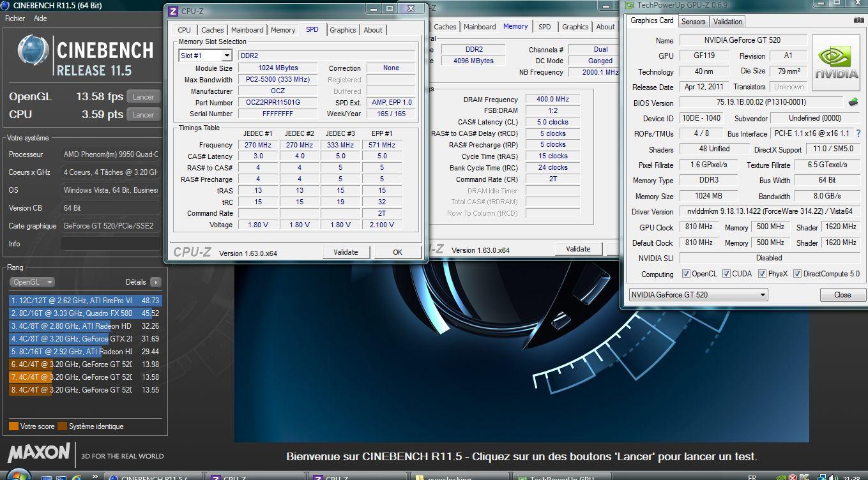Click the OCZ2RPR11501G part number field
Image resolution: width=868 pixels, height=480 pixels.
(x=278, y=102)
